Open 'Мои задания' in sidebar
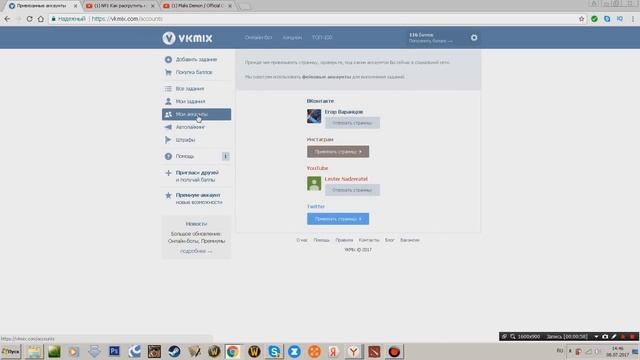This screenshot has height=360, width=640. point(196,101)
